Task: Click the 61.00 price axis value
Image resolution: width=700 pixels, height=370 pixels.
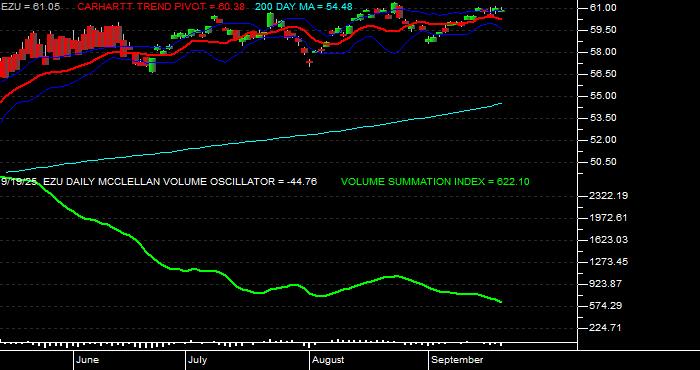Action: (x=602, y=8)
